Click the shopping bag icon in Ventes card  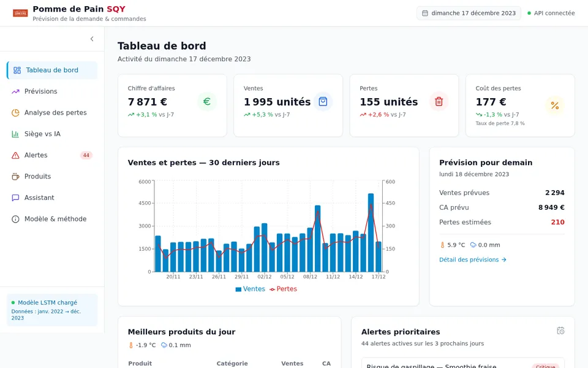pyautogui.click(x=323, y=101)
